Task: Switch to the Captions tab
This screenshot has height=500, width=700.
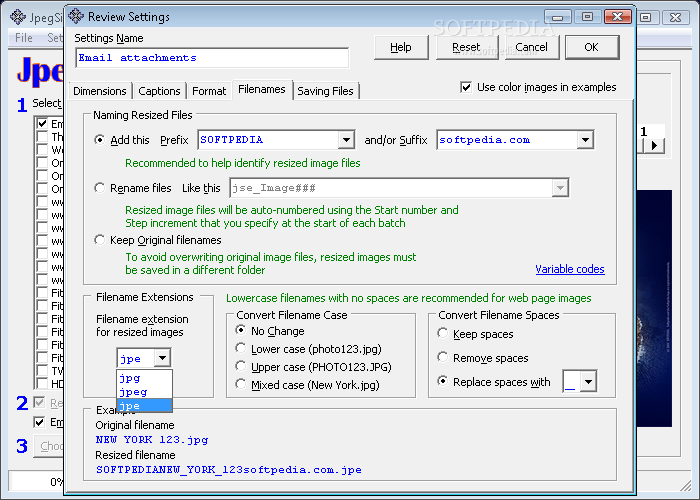Action: [159, 91]
